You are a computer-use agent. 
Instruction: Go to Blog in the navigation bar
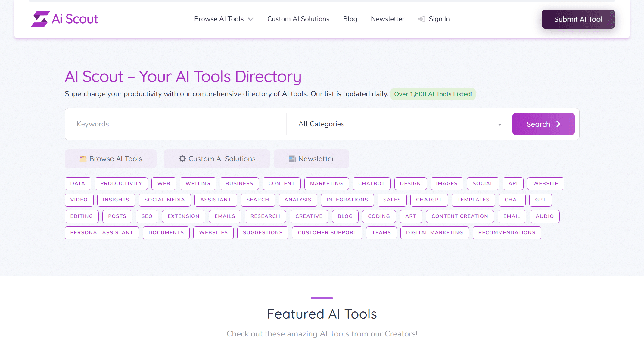pos(350,19)
